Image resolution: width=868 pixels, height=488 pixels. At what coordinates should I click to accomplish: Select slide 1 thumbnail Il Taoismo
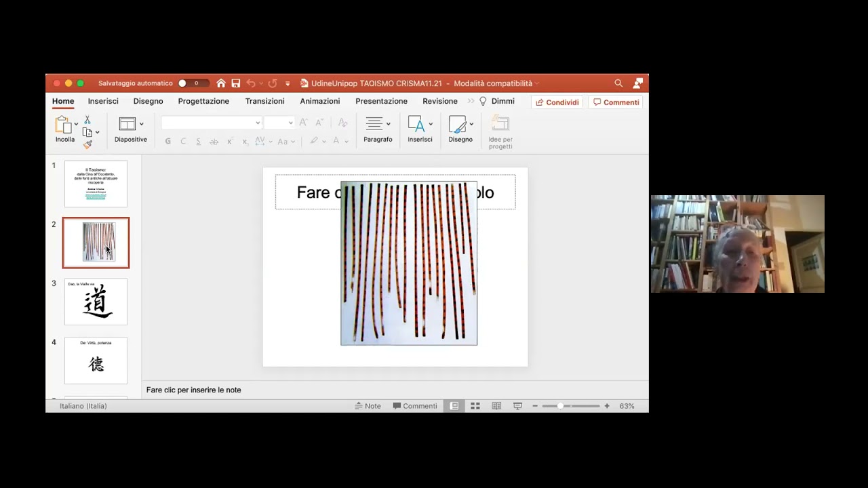pos(96,184)
